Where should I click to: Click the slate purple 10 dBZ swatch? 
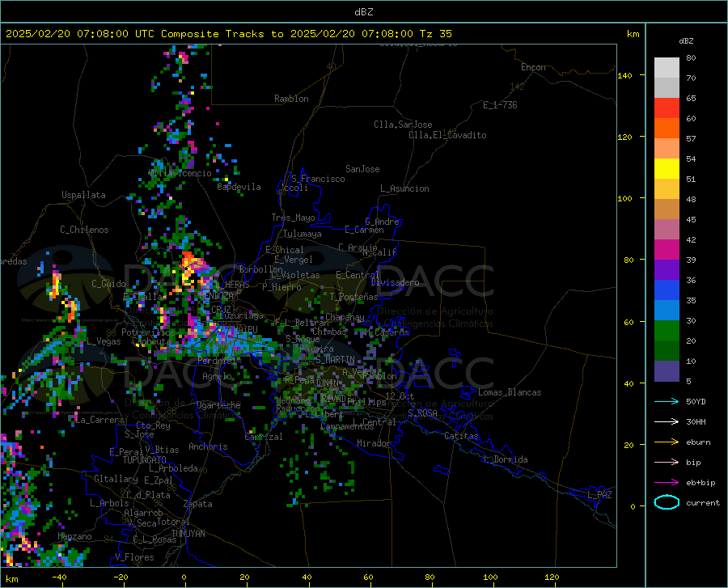pyautogui.click(x=667, y=371)
